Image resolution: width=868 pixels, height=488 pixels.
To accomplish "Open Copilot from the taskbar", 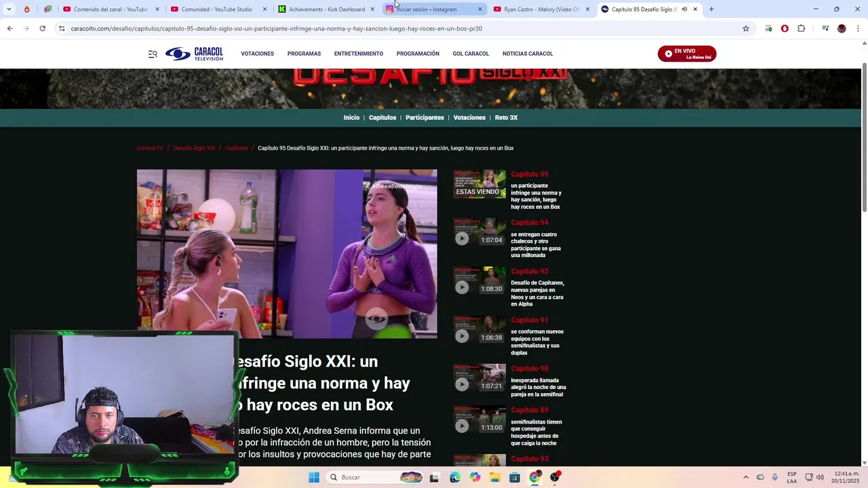I will [475, 477].
